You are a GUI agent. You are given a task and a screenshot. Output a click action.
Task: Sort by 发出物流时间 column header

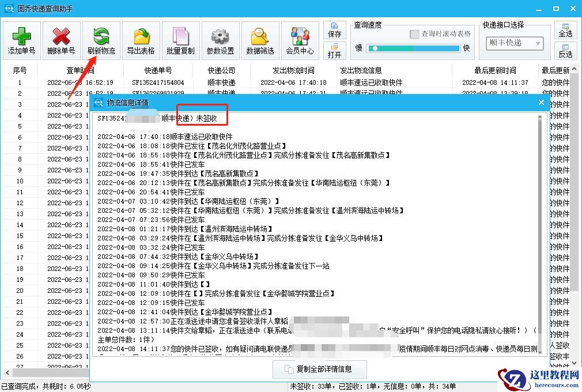pyautogui.click(x=294, y=70)
